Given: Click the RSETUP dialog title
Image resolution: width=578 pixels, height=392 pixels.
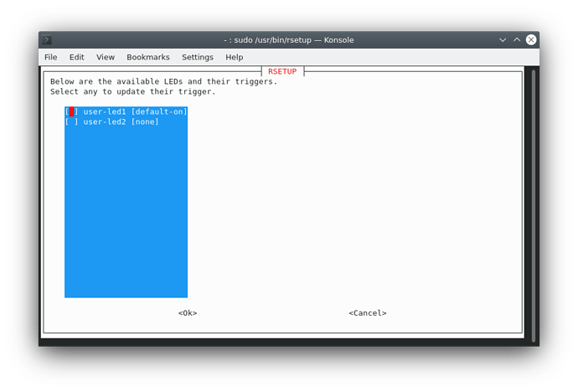Looking at the screenshot, I should 282,71.
